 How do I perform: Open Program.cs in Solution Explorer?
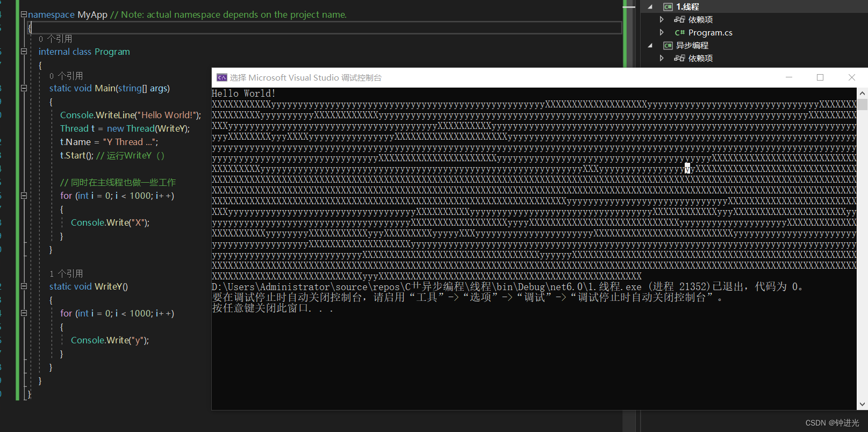pyautogui.click(x=710, y=32)
